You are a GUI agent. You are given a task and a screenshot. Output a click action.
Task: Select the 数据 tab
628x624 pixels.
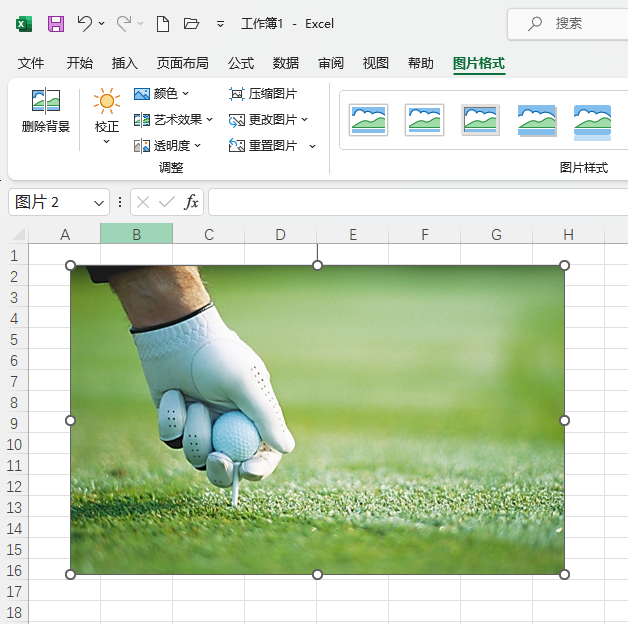click(x=286, y=63)
